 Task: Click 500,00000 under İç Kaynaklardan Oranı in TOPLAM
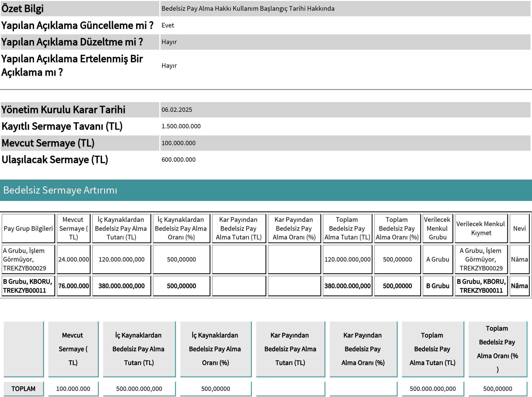point(215,389)
